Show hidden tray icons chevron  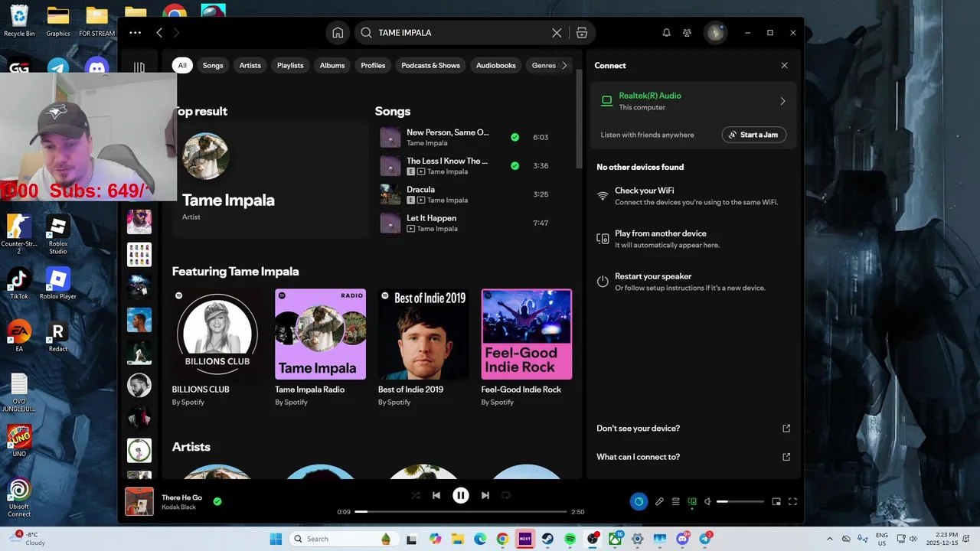(830, 539)
